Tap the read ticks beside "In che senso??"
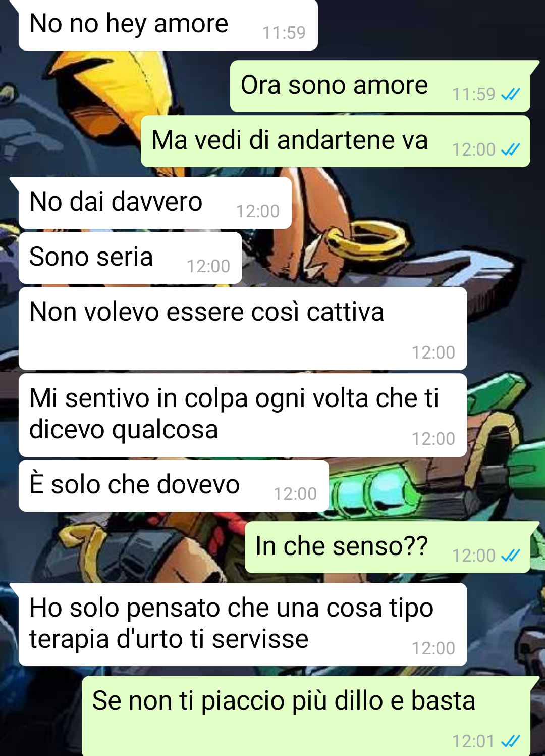The height and width of the screenshot is (756, 545). pyautogui.click(x=511, y=556)
